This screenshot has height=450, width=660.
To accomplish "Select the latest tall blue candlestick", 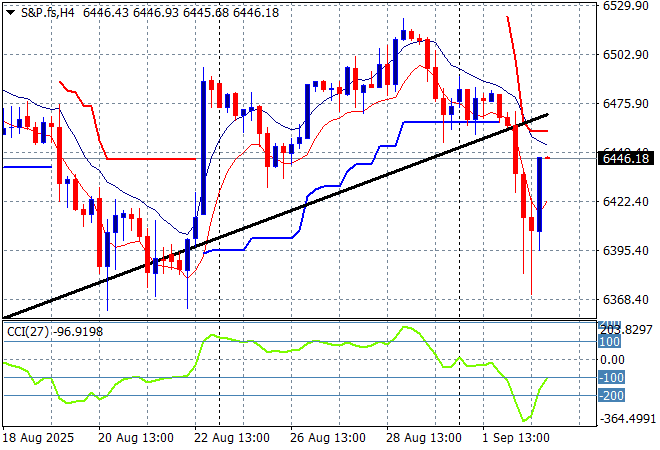I will (x=540, y=194).
